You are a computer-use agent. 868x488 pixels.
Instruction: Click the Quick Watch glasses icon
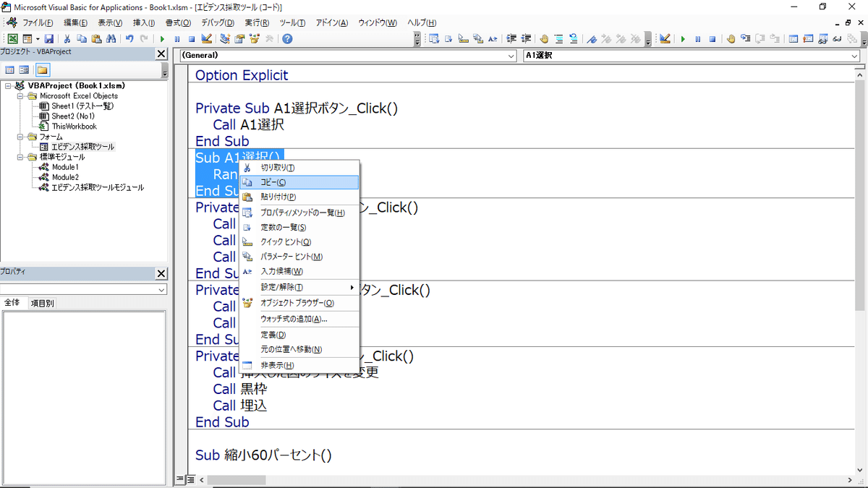(x=836, y=38)
